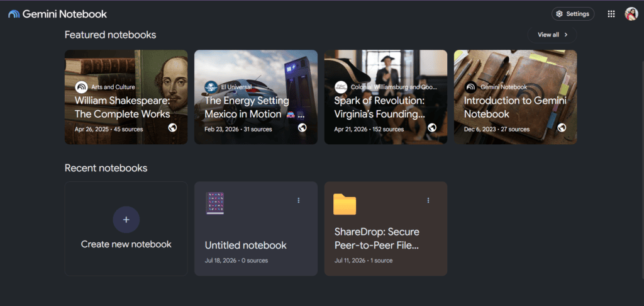Open Spark of Revolution: Virginia's Founding notebook

386,97
